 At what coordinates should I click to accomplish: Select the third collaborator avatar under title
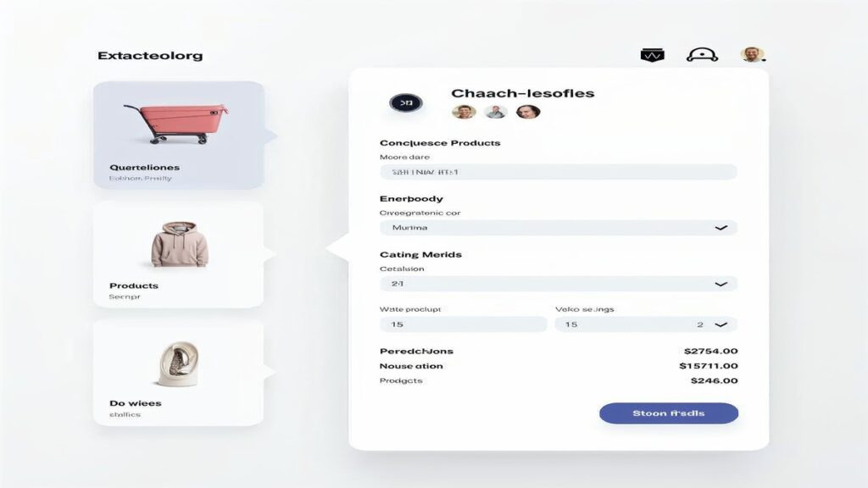(527, 112)
